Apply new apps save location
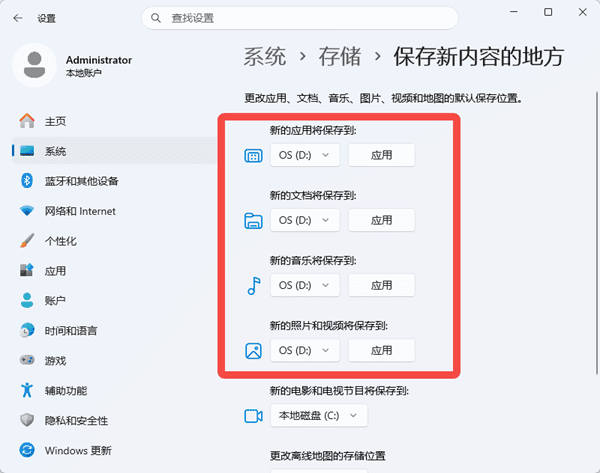 point(382,155)
